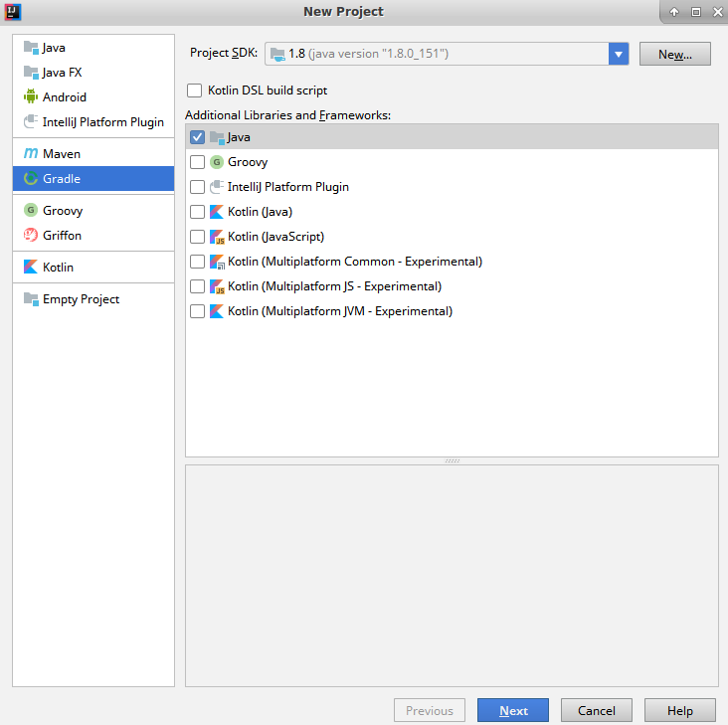728x725 pixels.
Task: Click the Griffon icon
Action: tap(31, 235)
